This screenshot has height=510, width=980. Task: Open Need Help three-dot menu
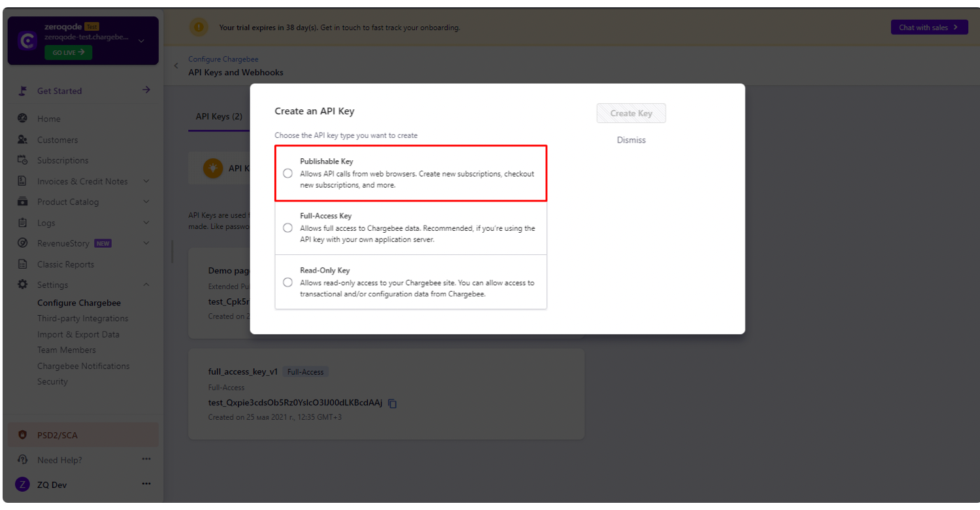(146, 459)
